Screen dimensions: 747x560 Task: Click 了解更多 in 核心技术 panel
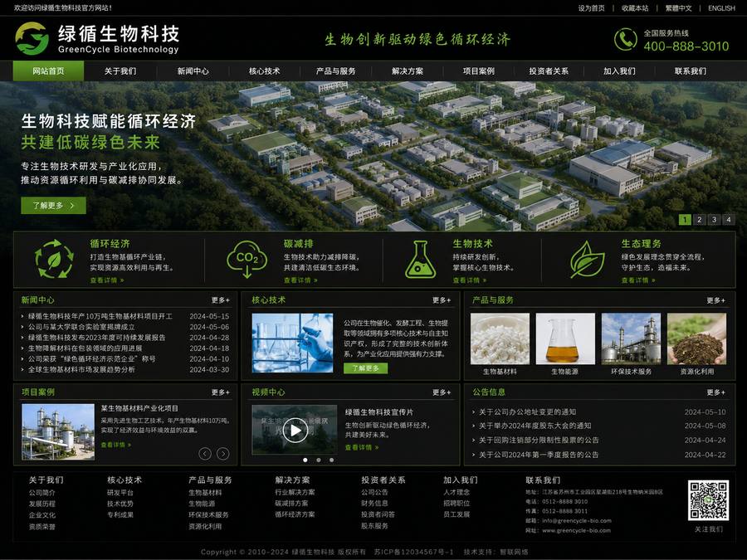tap(365, 368)
